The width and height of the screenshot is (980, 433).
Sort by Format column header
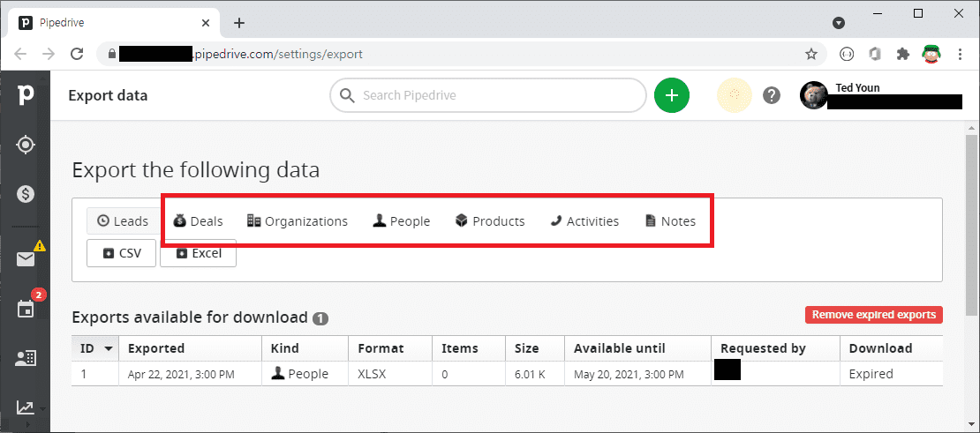click(x=390, y=348)
